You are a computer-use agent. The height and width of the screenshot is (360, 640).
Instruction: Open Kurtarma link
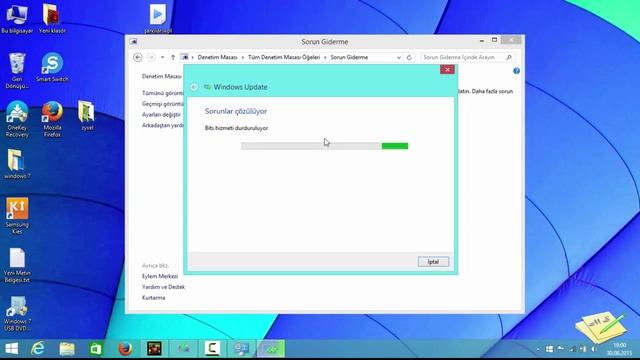pos(153,298)
